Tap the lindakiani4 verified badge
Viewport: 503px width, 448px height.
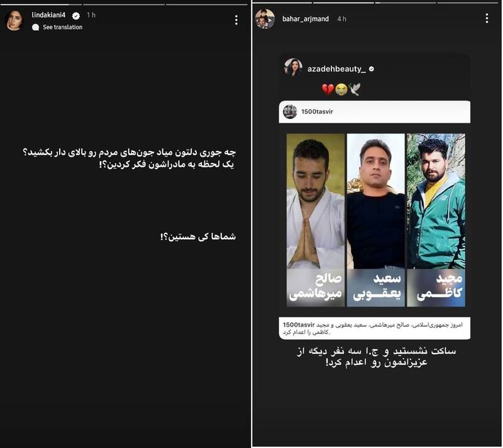[76, 15]
